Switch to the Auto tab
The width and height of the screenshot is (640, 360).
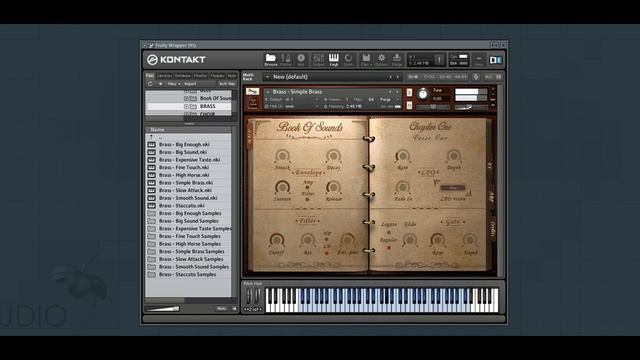232,76
